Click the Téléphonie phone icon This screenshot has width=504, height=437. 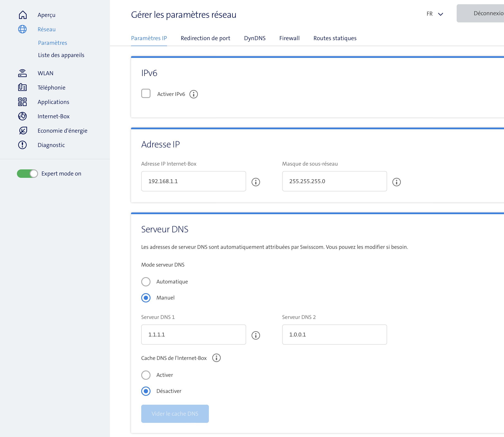click(x=22, y=87)
